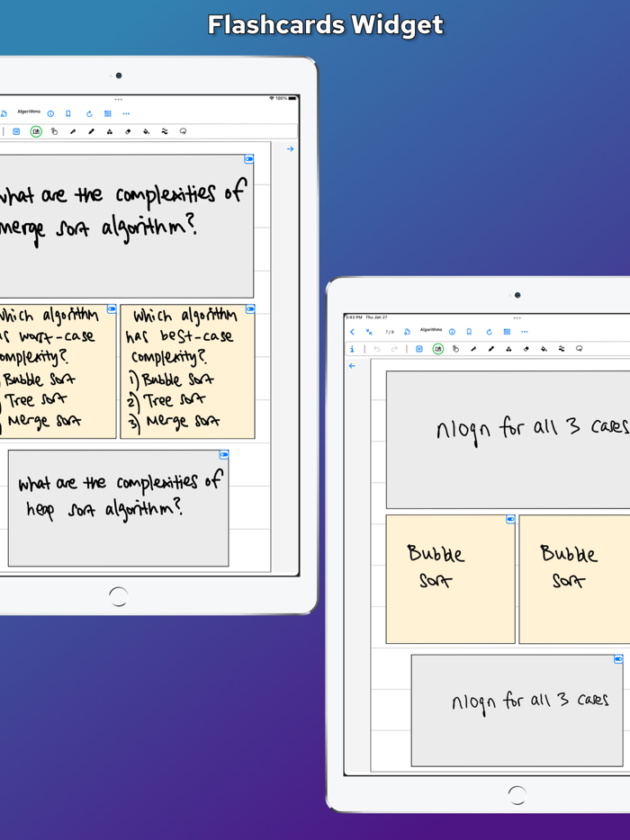Open the info icon on left iPad top bar
The image size is (630, 840).
(x=50, y=113)
